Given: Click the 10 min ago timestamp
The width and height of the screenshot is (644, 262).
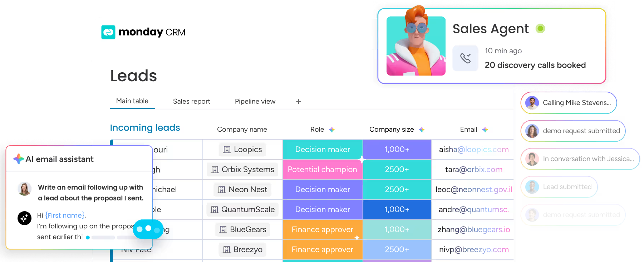Looking at the screenshot, I should pos(503,51).
